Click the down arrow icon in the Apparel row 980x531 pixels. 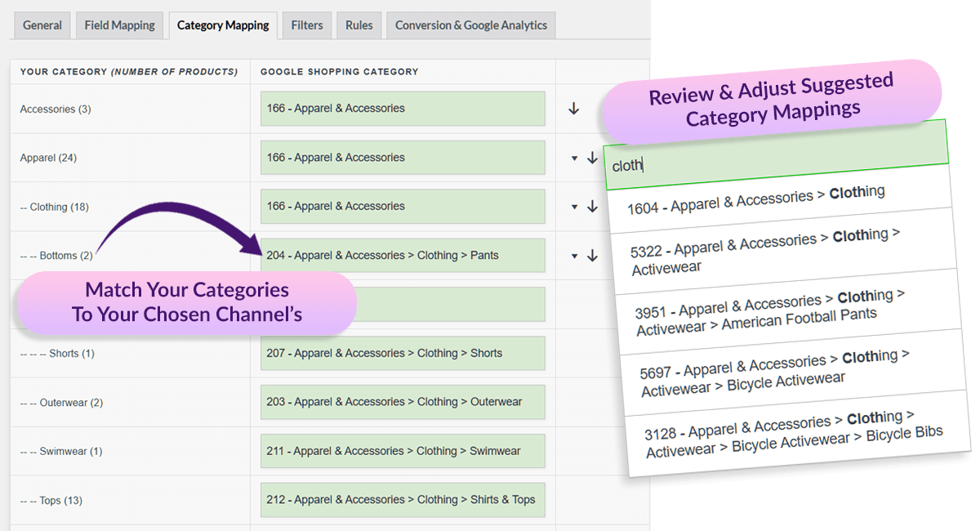pyautogui.click(x=593, y=158)
